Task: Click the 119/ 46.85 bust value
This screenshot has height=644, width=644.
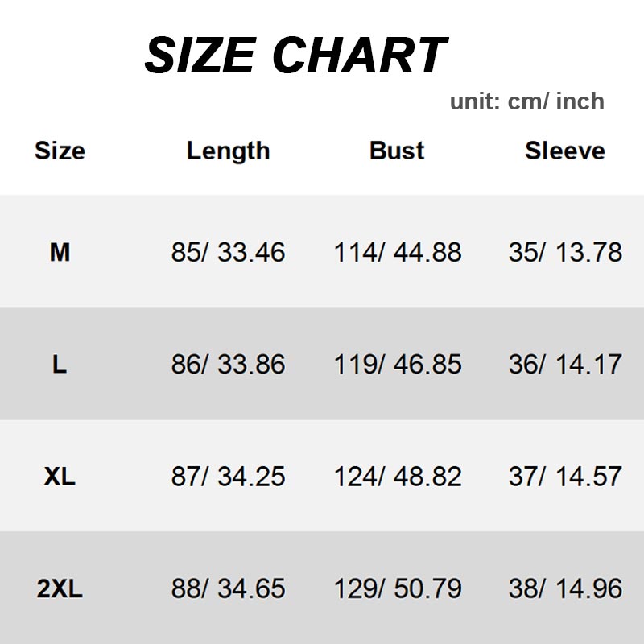Action: (398, 365)
